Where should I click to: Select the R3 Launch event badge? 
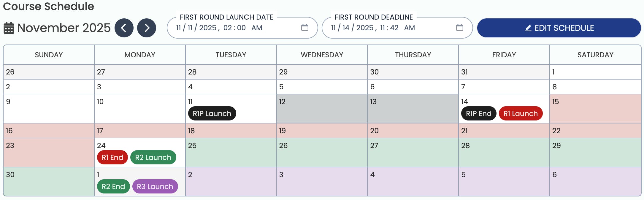pyautogui.click(x=155, y=186)
